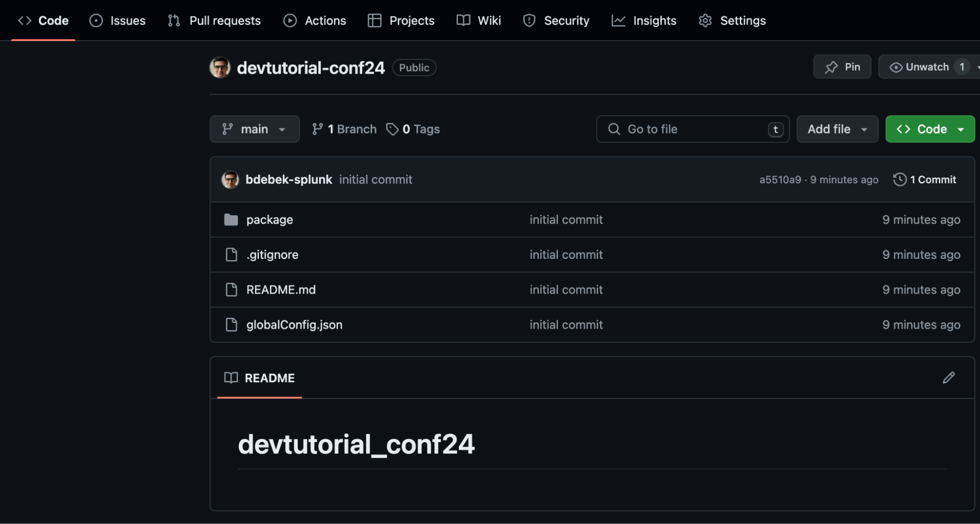Click the book icon beside README
Image resolution: width=980 pixels, height=524 pixels.
(x=231, y=377)
